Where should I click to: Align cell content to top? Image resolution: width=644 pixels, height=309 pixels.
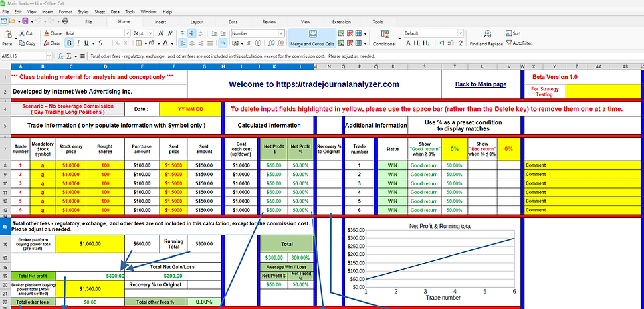pos(183,33)
